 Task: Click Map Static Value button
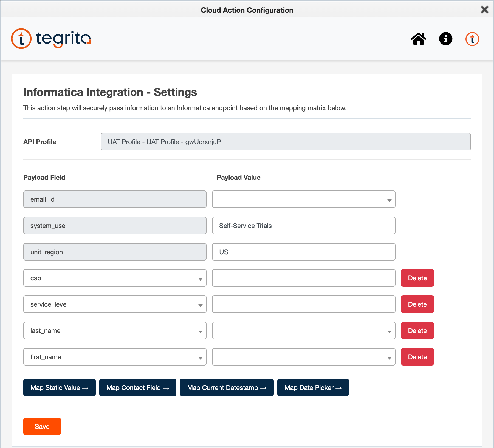click(59, 387)
